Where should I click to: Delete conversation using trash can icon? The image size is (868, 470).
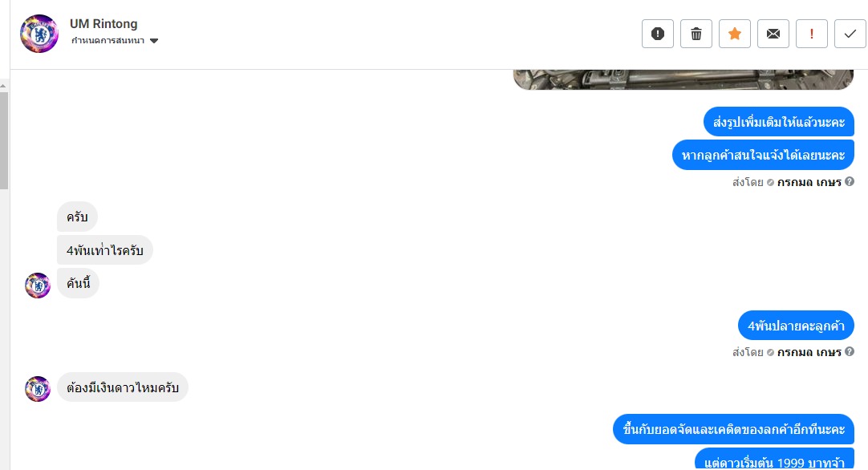coord(696,34)
